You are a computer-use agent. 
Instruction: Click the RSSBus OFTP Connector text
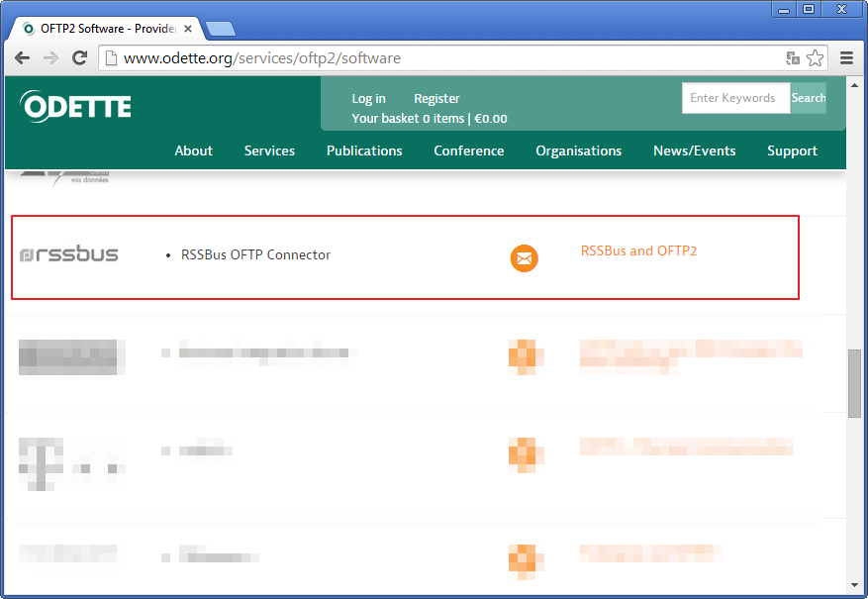coord(255,254)
